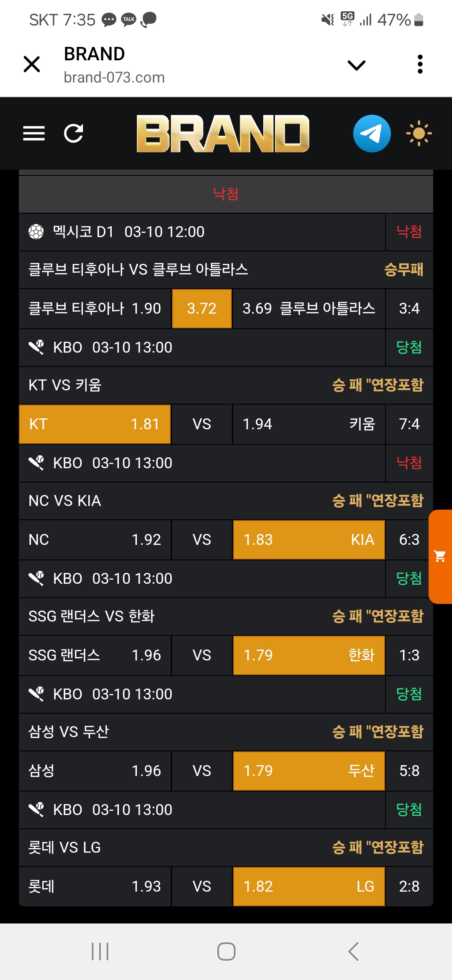Viewport: 452px width, 980px height.
Task: Select the 한화 1.79 odds cell
Action: pyautogui.click(x=308, y=655)
